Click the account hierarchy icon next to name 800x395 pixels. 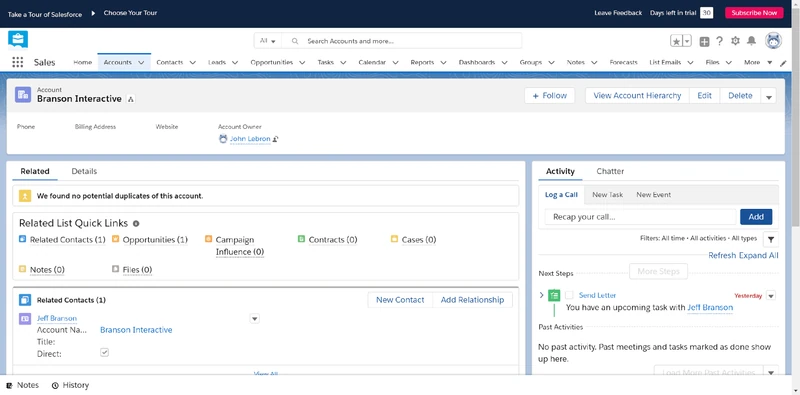pyautogui.click(x=131, y=99)
